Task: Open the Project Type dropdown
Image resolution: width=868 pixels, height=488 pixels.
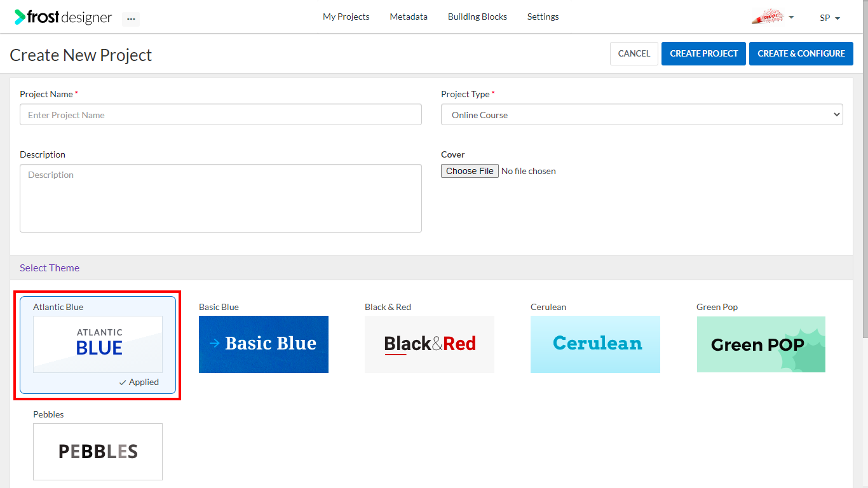Action: pyautogui.click(x=642, y=114)
